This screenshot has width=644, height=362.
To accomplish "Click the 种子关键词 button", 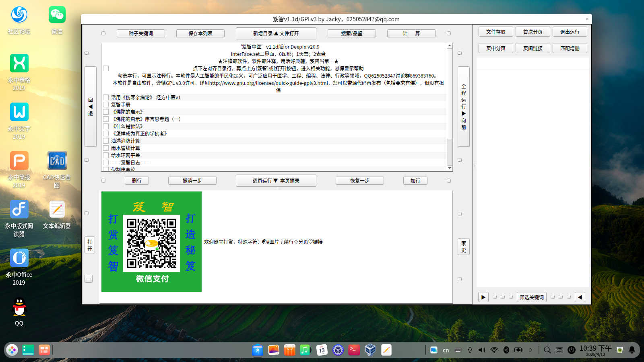I will [141, 33].
